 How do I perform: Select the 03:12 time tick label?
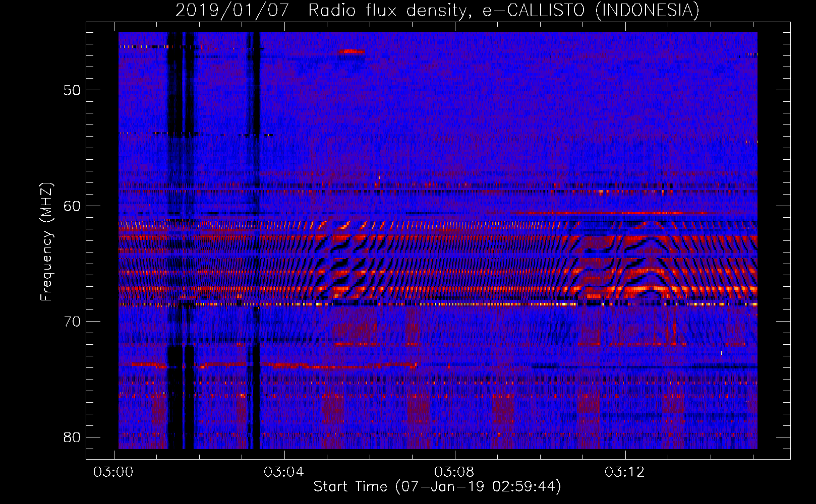[625, 472]
